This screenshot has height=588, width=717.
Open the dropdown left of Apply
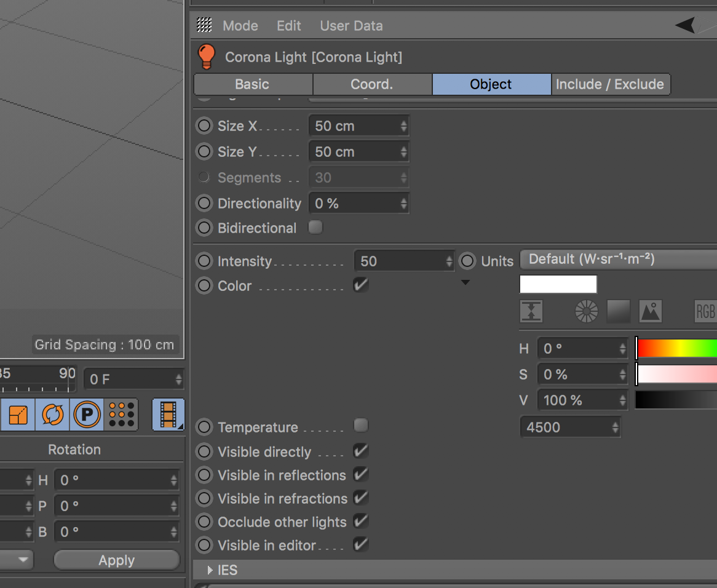(x=17, y=560)
